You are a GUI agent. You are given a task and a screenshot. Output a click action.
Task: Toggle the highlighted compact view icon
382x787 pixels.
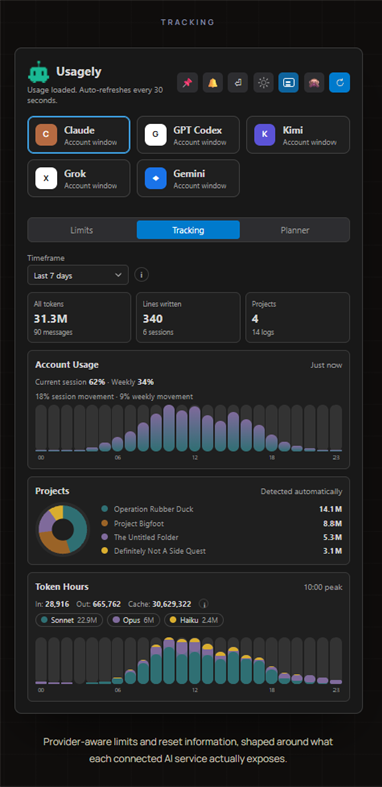289,83
